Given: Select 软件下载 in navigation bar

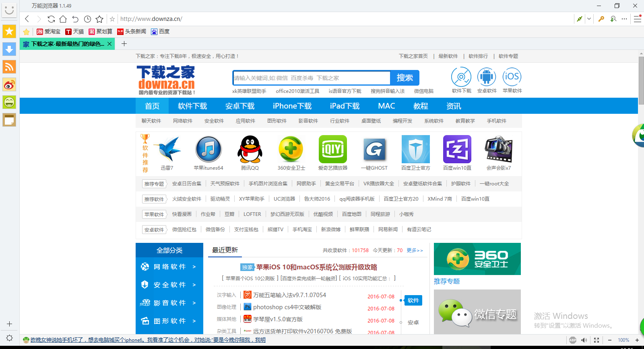Looking at the screenshot, I should pos(192,106).
